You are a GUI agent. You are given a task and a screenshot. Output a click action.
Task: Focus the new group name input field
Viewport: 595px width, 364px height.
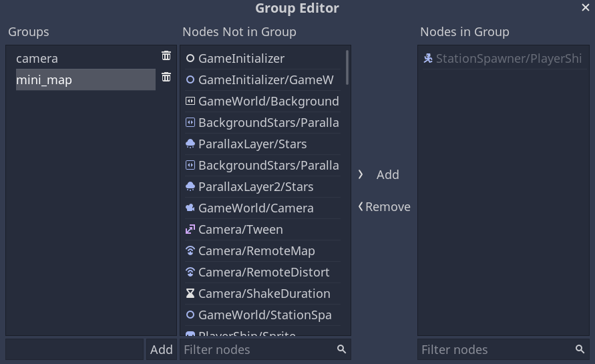coord(74,349)
